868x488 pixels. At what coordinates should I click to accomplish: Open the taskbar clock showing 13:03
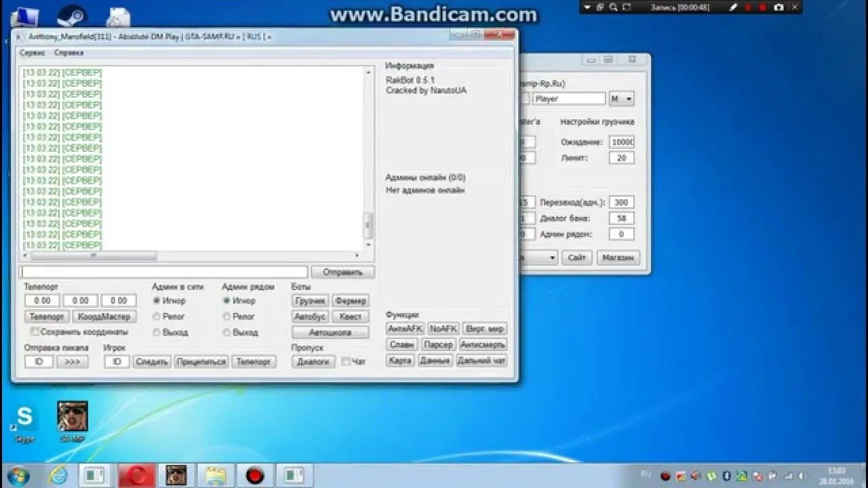coord(836,475)
